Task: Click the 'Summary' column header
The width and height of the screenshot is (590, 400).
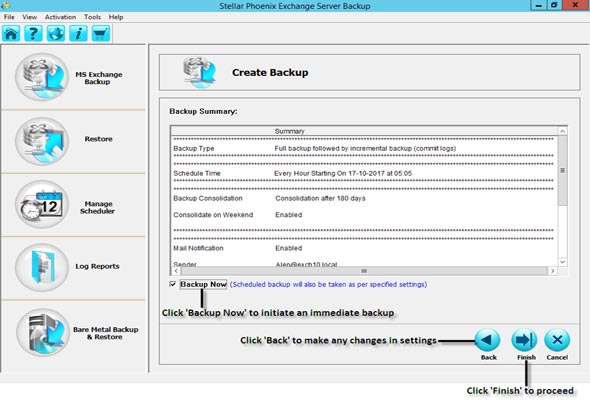Action: point(289,131)
